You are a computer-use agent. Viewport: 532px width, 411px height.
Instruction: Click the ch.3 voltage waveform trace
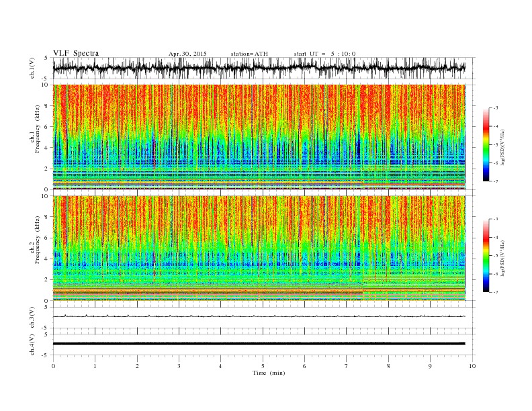(259, 316)
